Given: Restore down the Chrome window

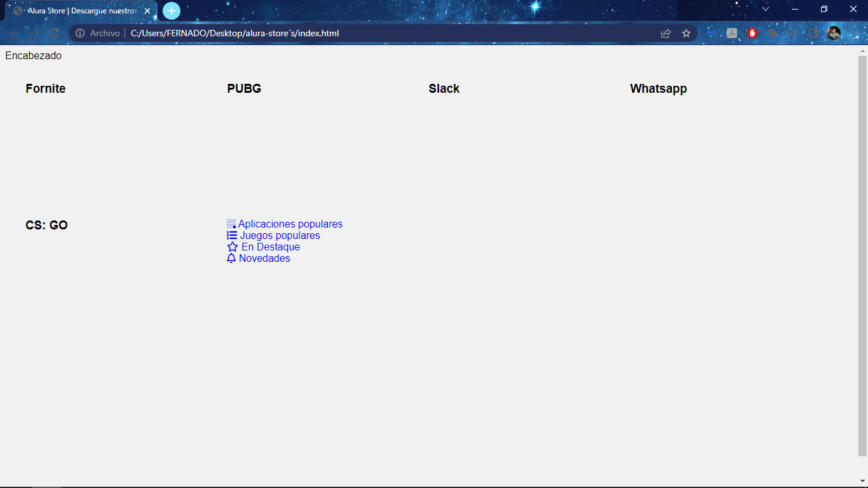Looking at the screenshot, I should 824,9.
